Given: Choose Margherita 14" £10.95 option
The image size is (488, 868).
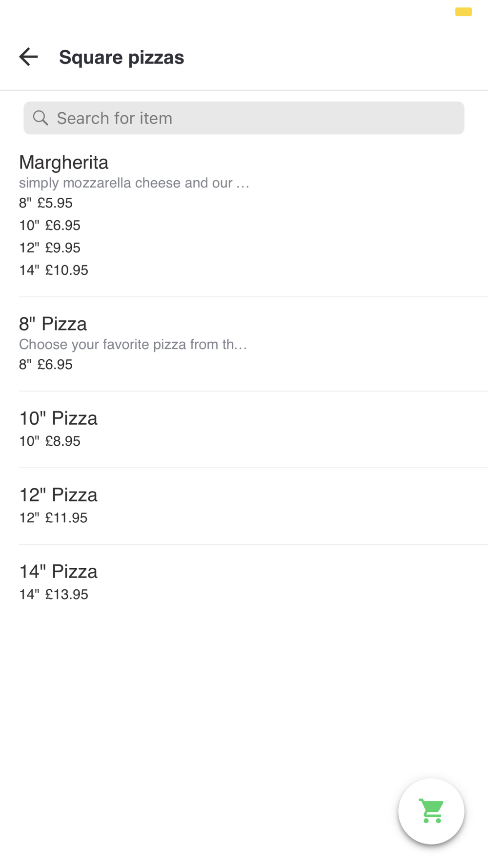Looking at the screenshot, I should point(54,270).
